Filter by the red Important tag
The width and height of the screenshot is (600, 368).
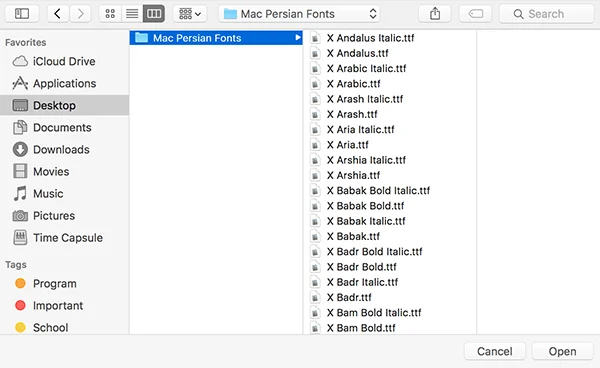[x=64, y=306]
